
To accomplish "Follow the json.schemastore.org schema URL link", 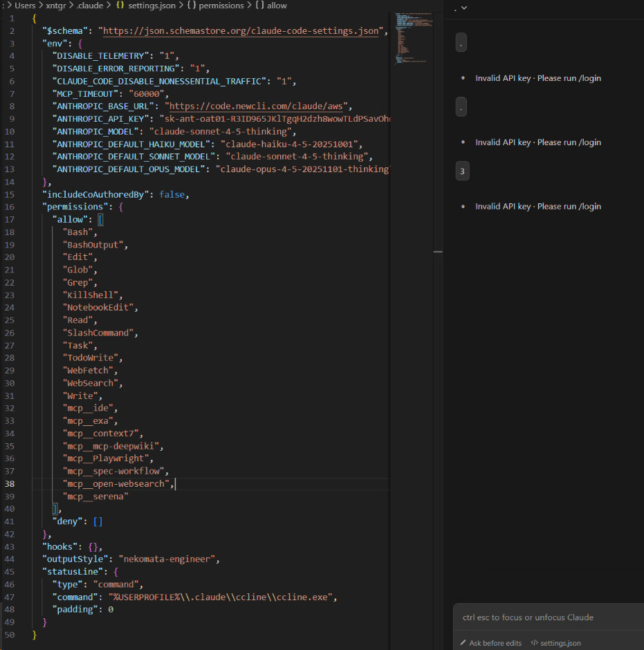I will (241, 31).
